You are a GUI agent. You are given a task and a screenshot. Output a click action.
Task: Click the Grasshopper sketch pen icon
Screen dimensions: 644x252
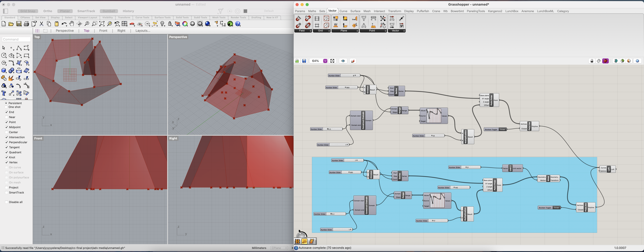pyautogui.click(x=353, y=61)
